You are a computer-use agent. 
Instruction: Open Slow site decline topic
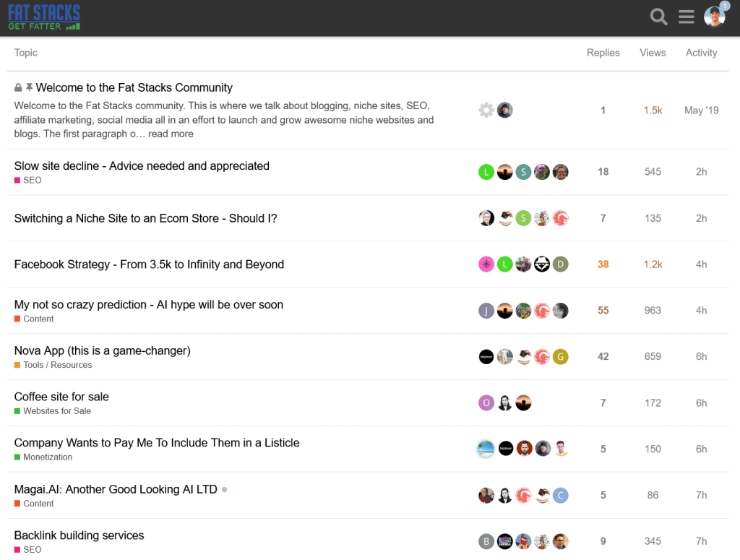pyautogui.click(x=142, y=166)
